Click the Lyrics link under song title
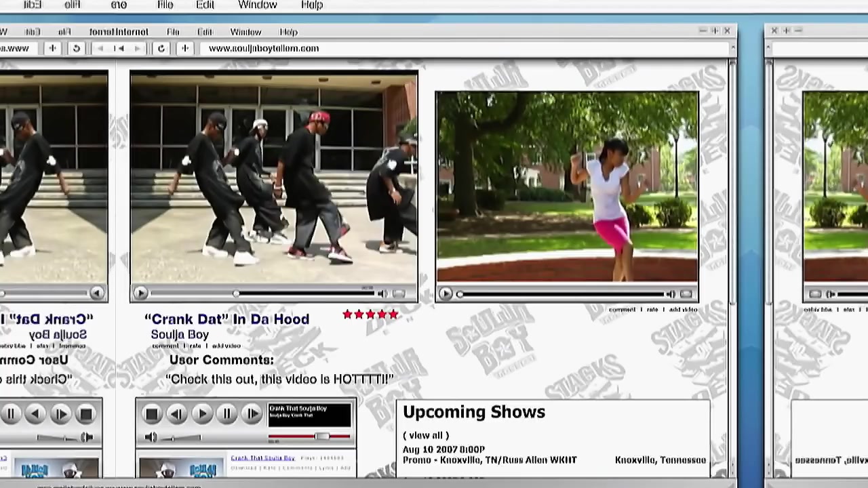Image resolution: width=868 pixels, height=488 pixels. click(x=325, y=468)
